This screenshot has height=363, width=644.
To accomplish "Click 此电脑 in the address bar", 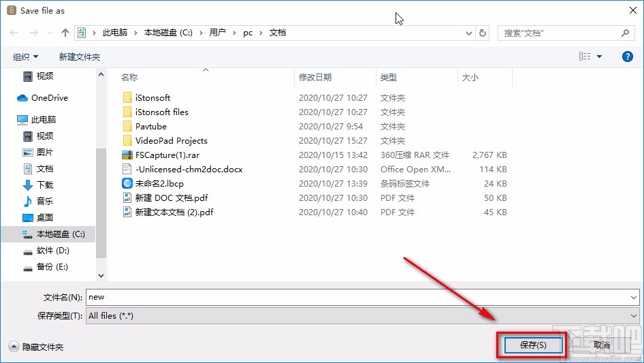I will pos(115,33).
